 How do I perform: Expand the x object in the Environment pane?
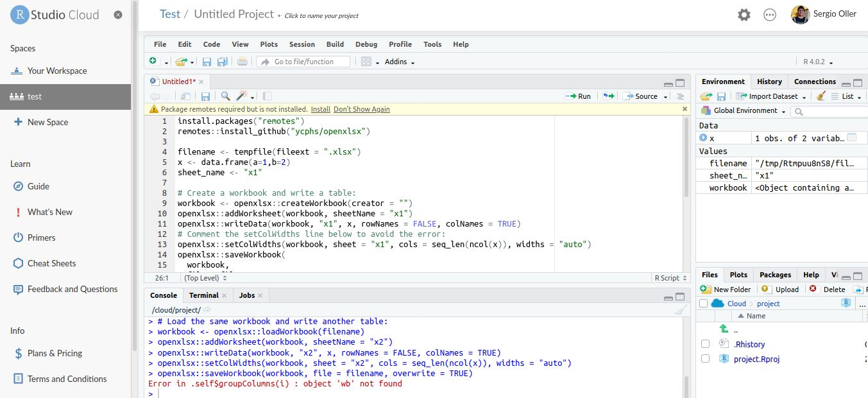click(x=703, y=137)
